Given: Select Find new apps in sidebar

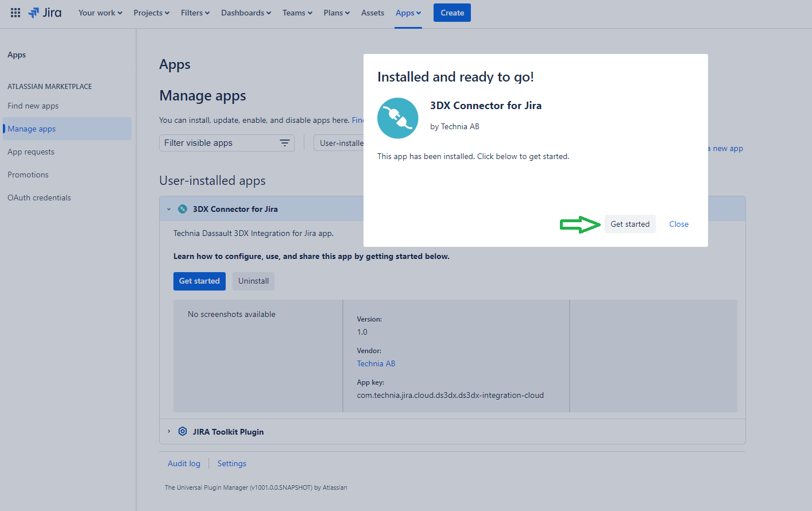Looking at the screenshot, I should pyautogui.click(x=33, y=106).
